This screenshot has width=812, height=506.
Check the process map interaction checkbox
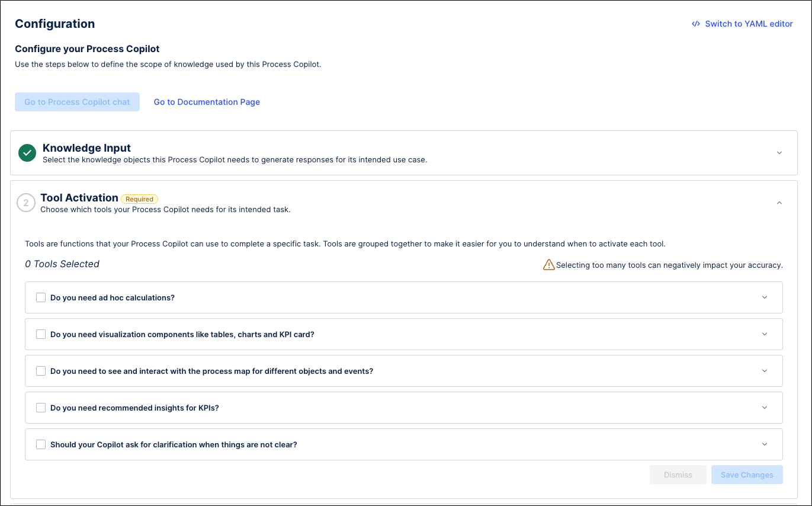click(x=41, y=371)
